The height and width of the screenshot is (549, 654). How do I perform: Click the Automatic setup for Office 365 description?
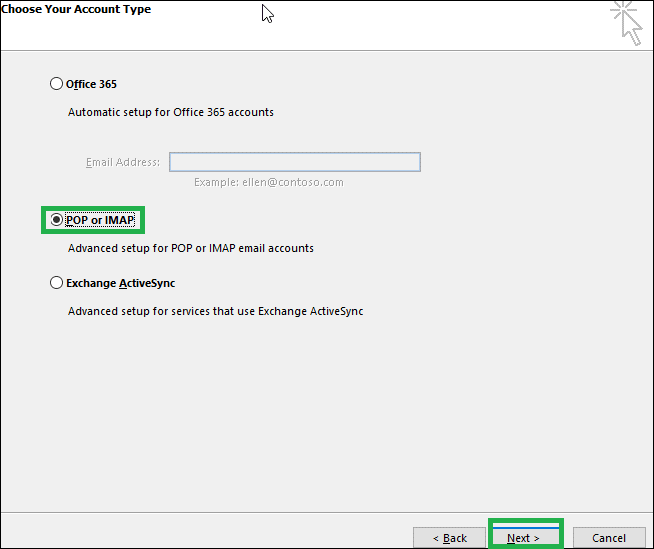point(171,112)
